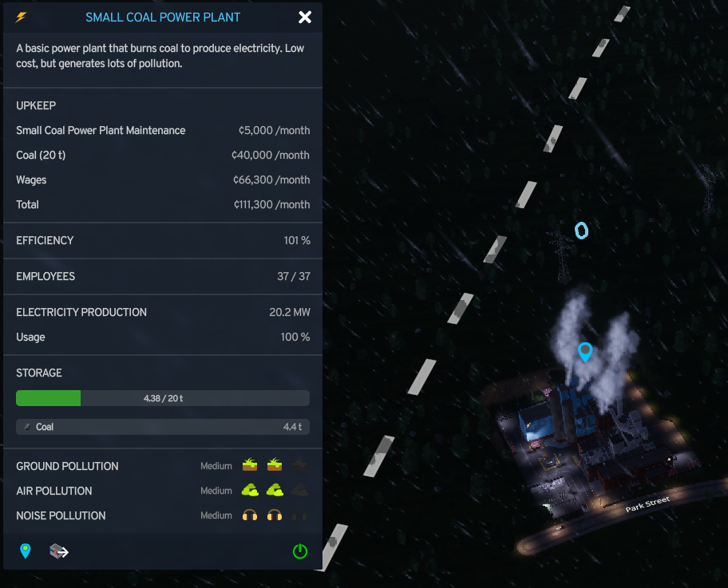Click the Noise Pollution label

pos(61,515)
